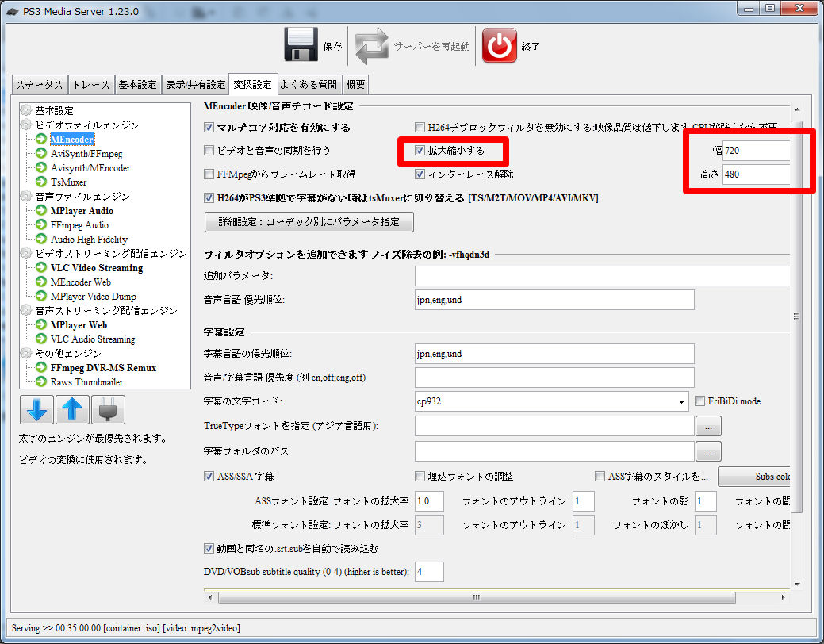Click the green arrow icon beside MPlayer Audio

[41, 210]
